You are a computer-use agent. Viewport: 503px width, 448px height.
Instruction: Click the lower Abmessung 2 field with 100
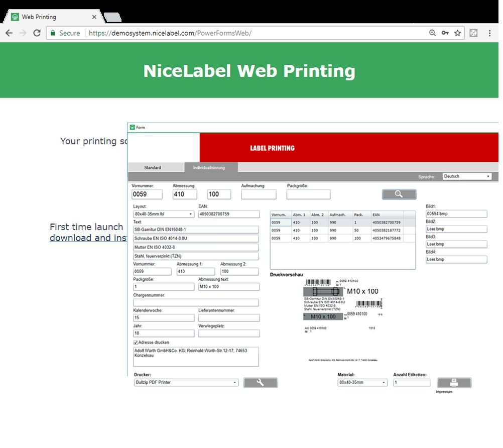coord(239,272)
